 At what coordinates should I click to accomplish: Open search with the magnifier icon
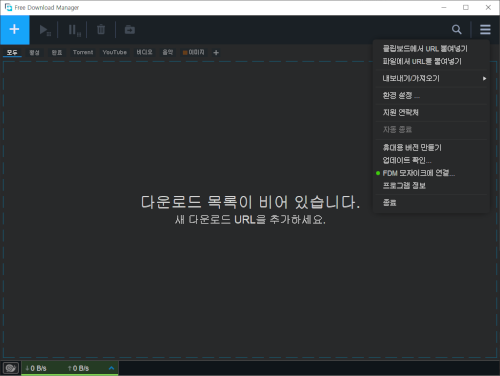[457, 30]
